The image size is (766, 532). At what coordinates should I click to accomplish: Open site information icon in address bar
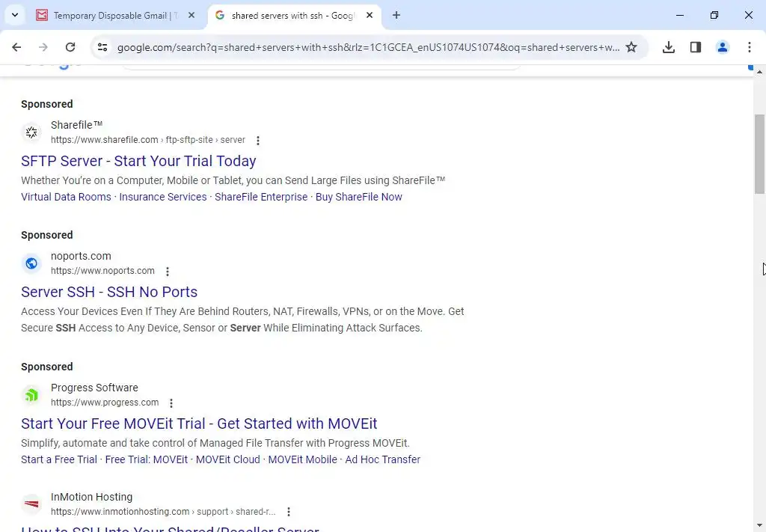[x=102, y=47]
